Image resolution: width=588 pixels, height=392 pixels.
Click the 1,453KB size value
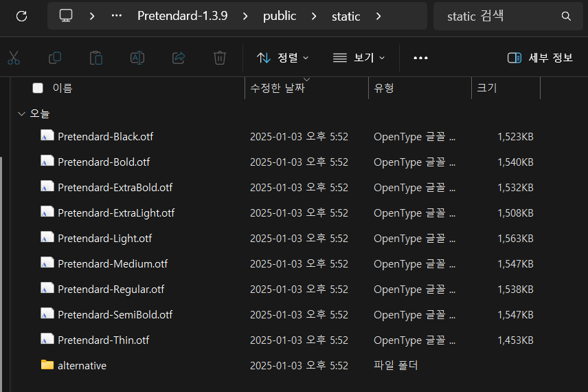515,340
